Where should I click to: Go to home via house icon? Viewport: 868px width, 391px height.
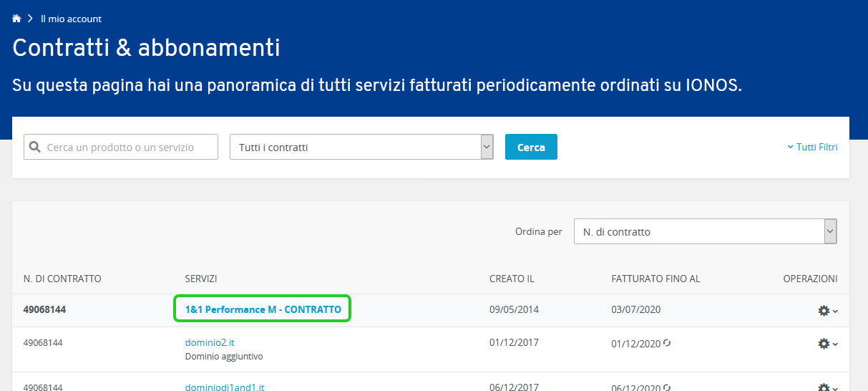[x=16, y=19]
